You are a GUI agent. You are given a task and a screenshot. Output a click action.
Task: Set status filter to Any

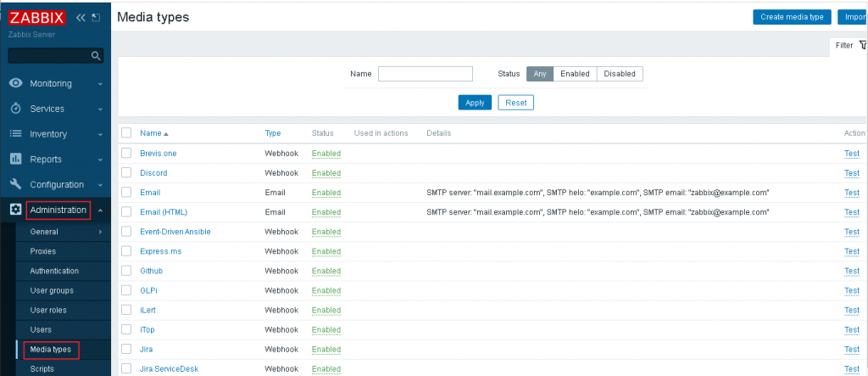(x=540, y=74)
